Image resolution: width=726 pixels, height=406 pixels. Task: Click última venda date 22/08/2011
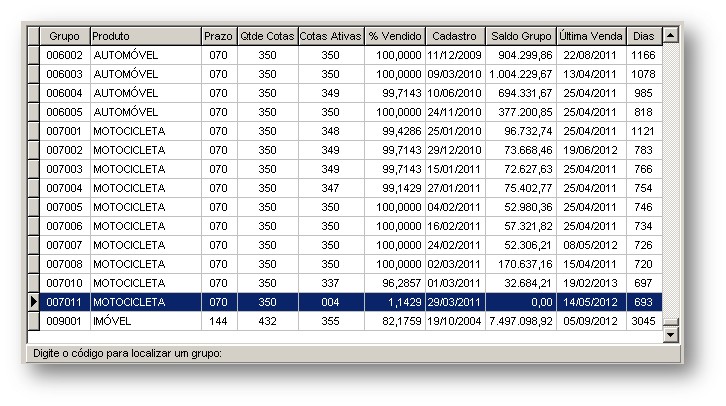(591, 55)
